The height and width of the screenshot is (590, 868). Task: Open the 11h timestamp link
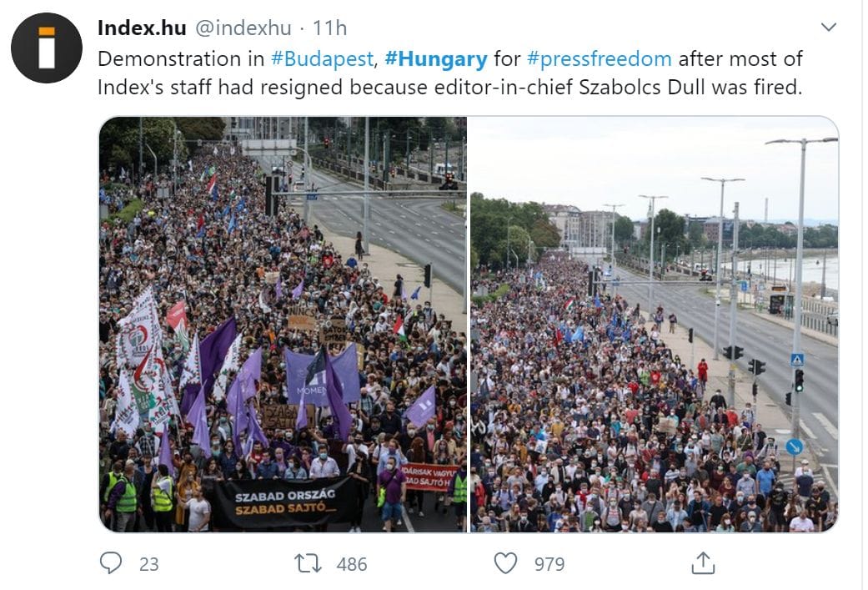330,28
